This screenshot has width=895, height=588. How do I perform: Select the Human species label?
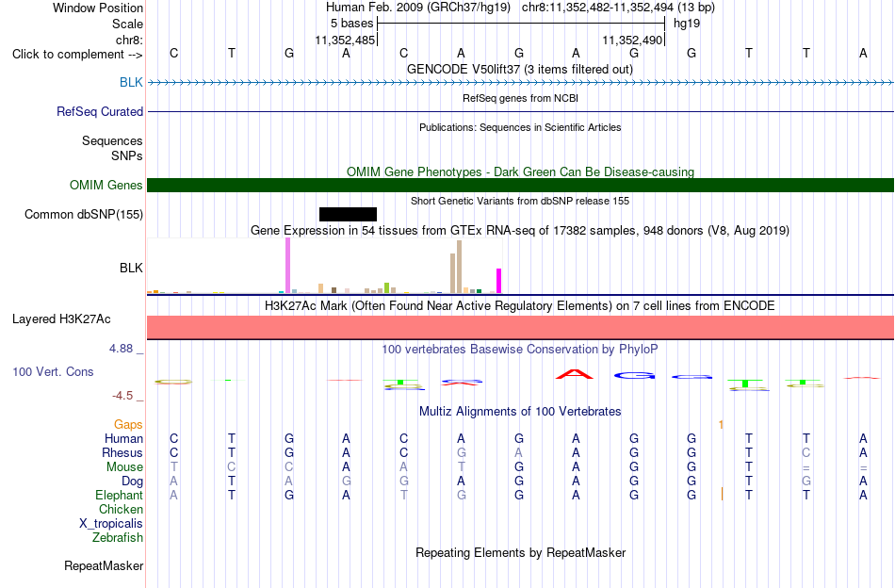point(123,438)
